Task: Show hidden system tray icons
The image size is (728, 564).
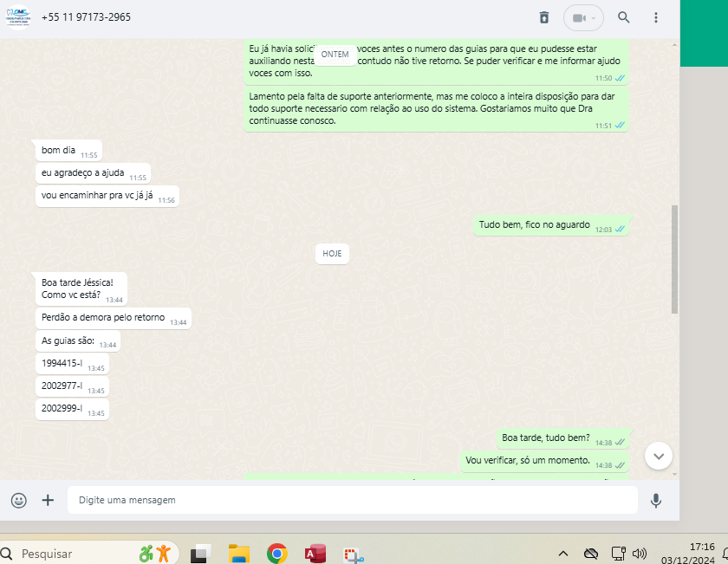Action: pyautogui.click(x=562, y=554)
